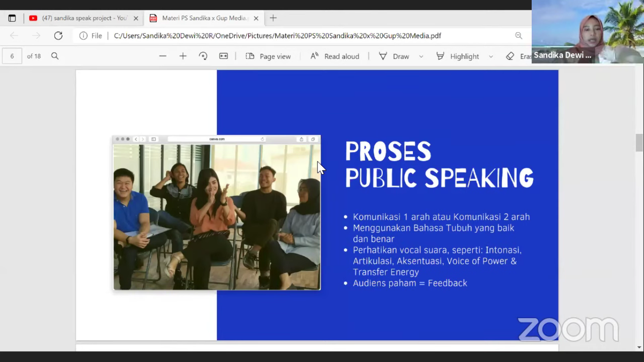Viewport: 644px width, 362px height.
Task: Toggle the Draw tool
Action: (394, 56)
